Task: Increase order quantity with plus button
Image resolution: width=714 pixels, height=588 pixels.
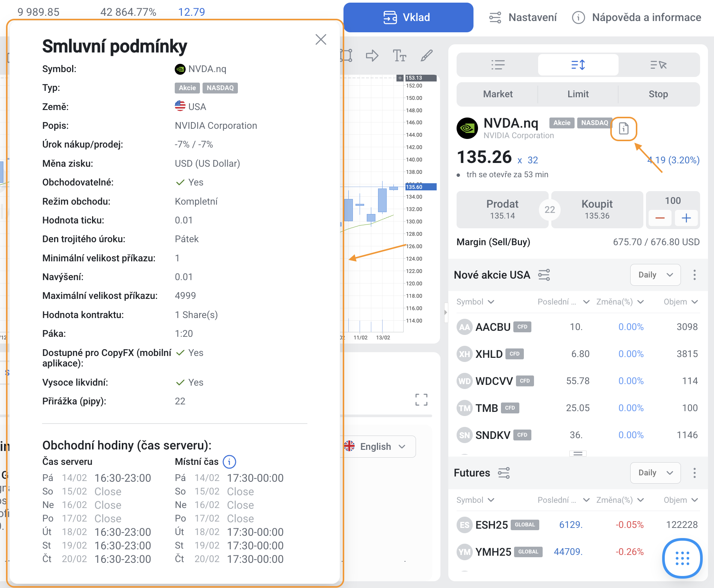Action: [686, 218]
